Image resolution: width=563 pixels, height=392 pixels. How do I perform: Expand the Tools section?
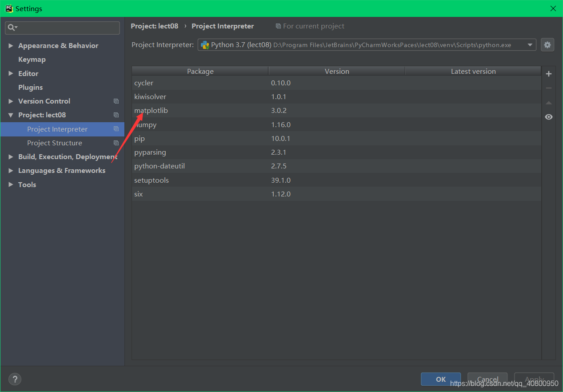coord(11,184)
